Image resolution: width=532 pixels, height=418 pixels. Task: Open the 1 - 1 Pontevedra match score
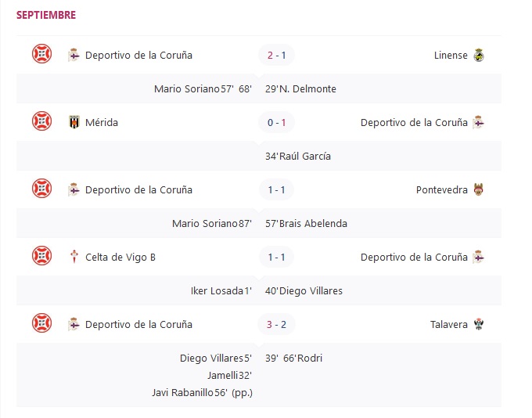[x=277, y=190]
